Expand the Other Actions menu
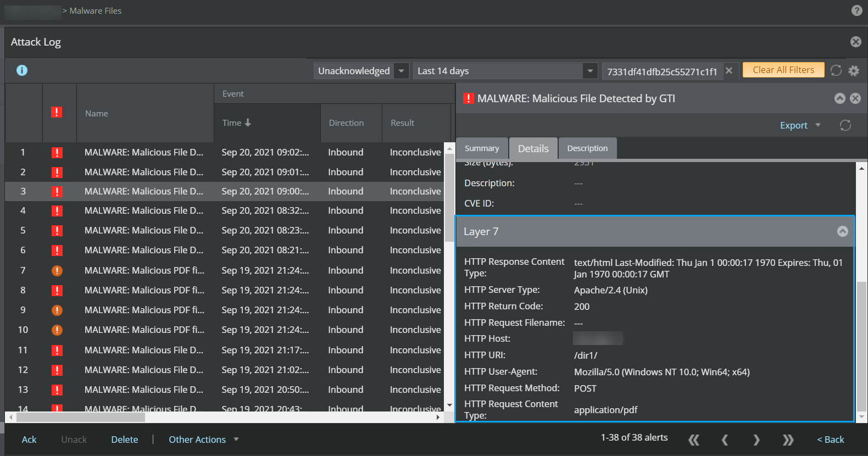The height and width of the screenshot is (456, 868). [203, 440]
